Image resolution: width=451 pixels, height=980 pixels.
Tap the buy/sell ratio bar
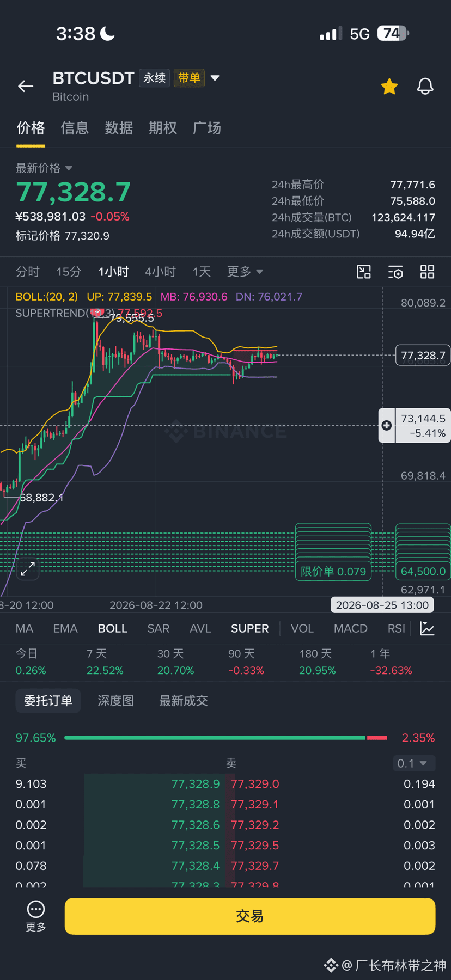point(225,738)
